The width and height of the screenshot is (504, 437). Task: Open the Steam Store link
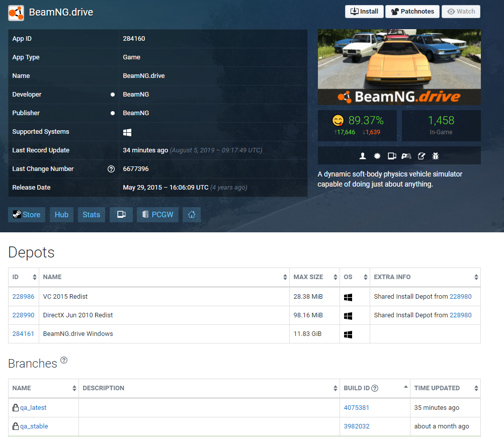point(27,215)
